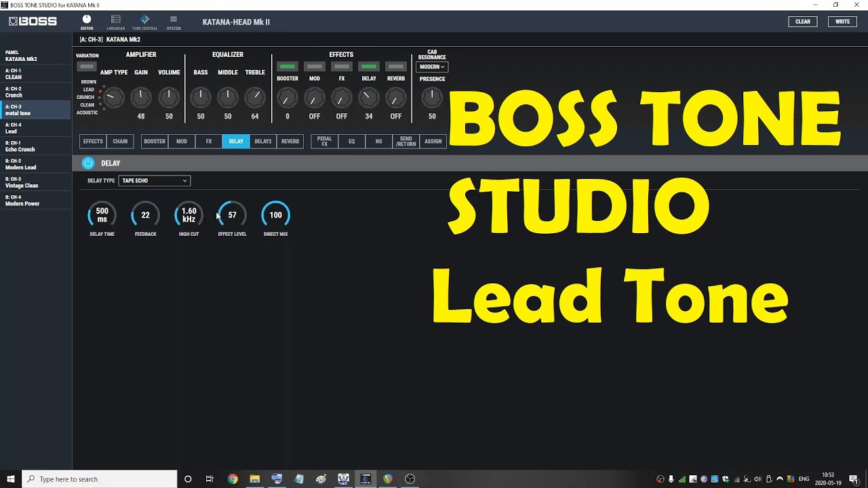Click the Middle knob
The width and height of the screenshot is (868, 488).
[228, 98]
